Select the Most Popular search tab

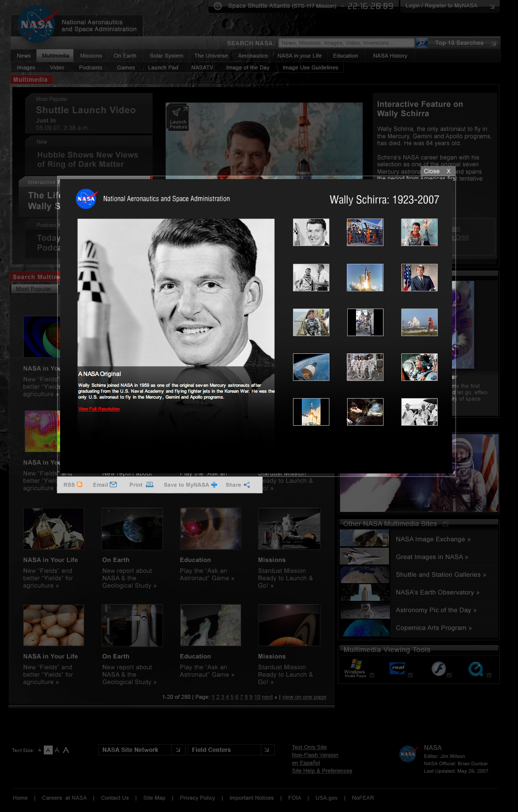pyautogui.click(x=33, y=289)
